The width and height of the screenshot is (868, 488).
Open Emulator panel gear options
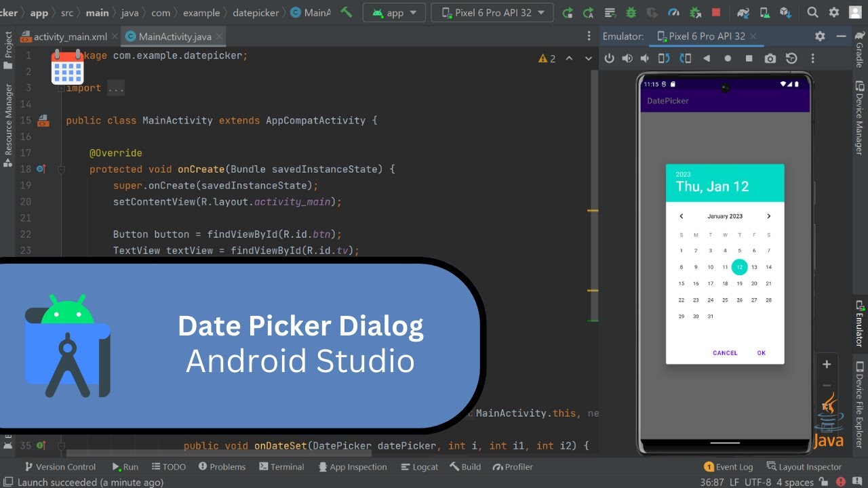[x=820, y=37]
